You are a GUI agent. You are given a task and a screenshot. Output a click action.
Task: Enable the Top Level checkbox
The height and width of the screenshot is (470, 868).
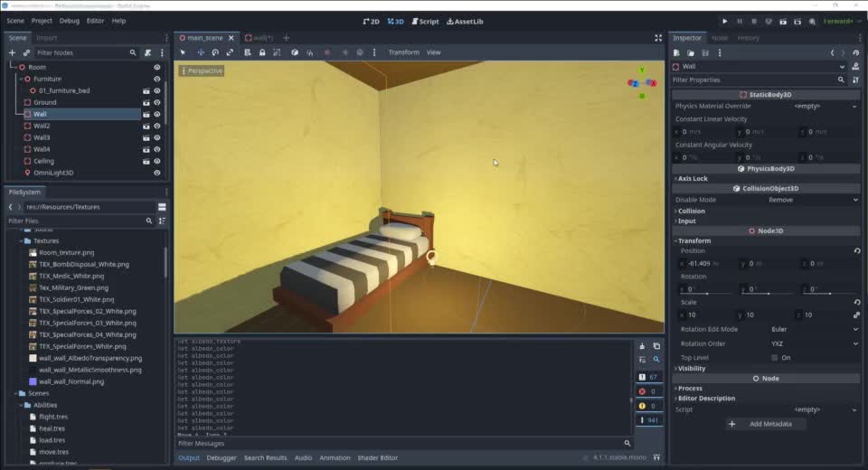click(x=774, y=357)
